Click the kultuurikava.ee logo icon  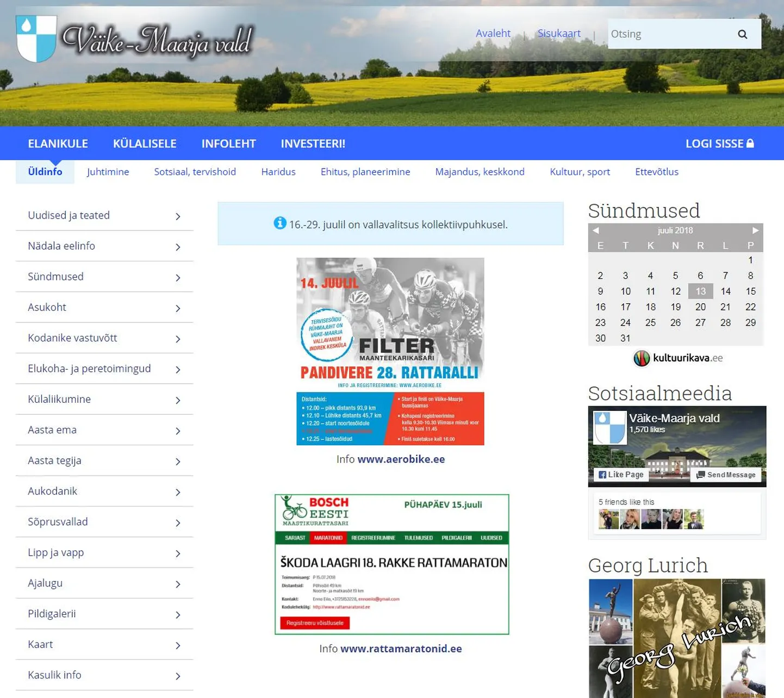tap(642, 358)
